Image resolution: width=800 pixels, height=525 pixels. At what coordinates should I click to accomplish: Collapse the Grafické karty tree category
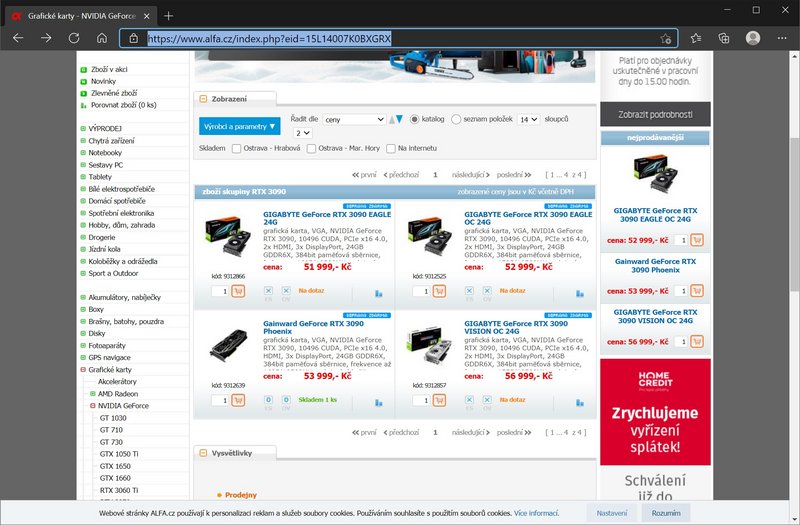click(x=83, y=370)
